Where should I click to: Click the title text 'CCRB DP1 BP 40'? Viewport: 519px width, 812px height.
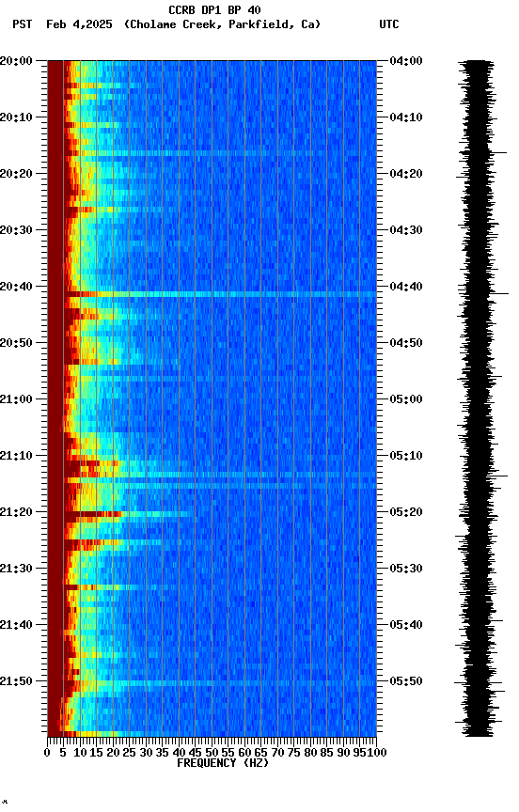[x=214, y=9]
